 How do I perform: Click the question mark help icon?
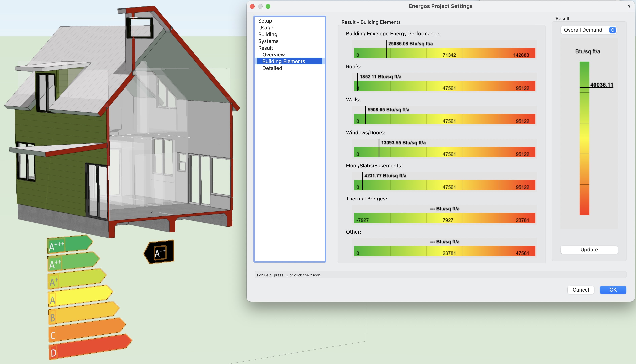point(629,6)
